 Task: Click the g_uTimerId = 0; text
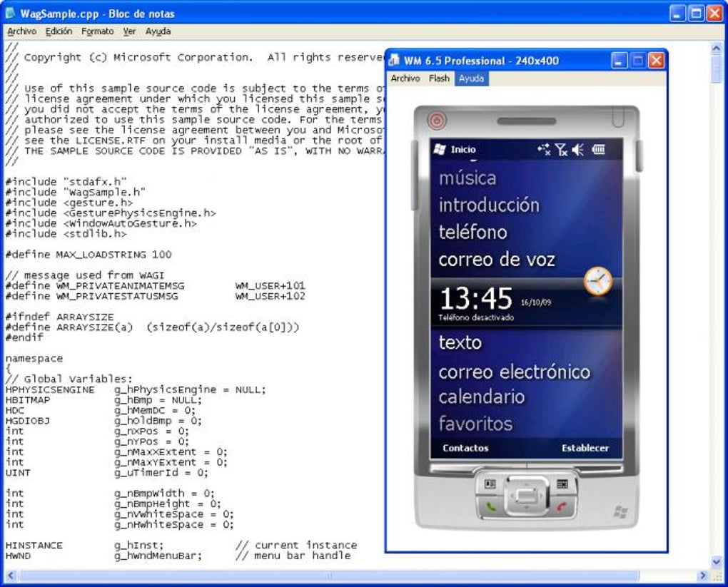tap(161, 472)
